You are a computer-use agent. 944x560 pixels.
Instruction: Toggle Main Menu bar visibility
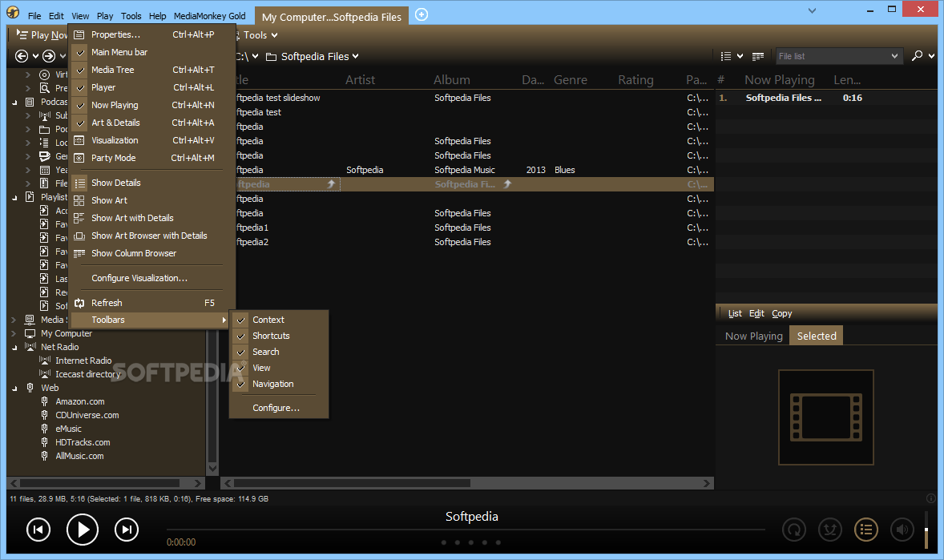point(80,52)
